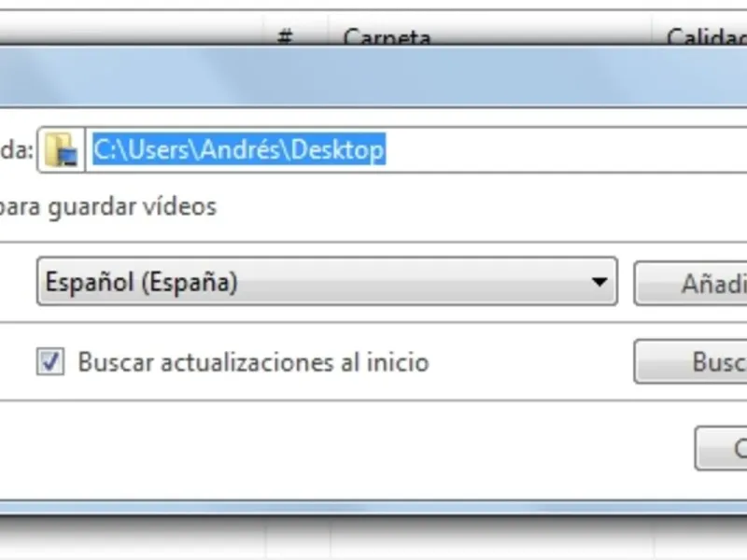
Task: Click the blue dialog title bar
Action: click(373, 77)
